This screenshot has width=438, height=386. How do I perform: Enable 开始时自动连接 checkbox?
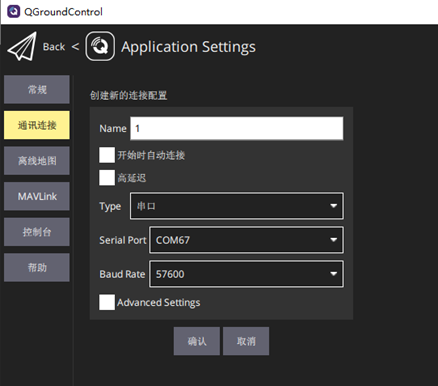(x=107, y=155)
